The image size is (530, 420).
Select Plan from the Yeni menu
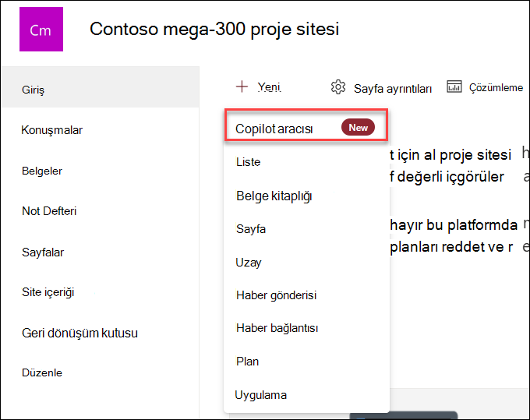coord(247,362)
